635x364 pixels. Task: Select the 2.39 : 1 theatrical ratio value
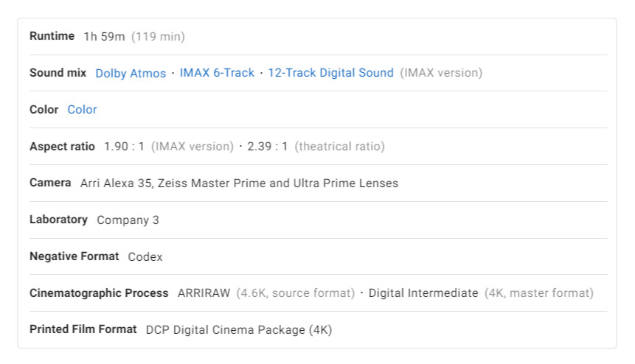point(268,147)
